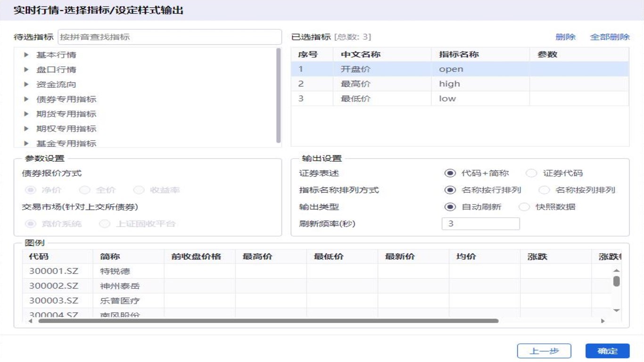This screenshot has height=362, width=644.
Task: Click the 指标名称 column header
Action: (x=480, y=54)
